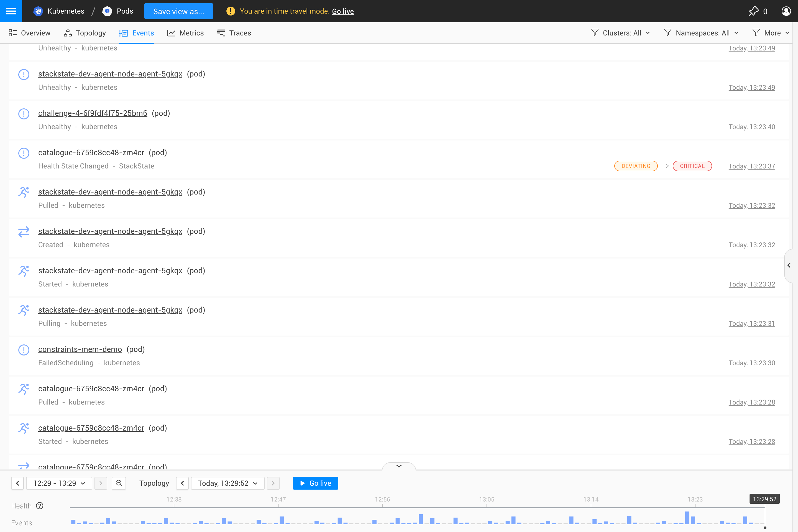Image resolution: width=798 pixels, height=532 pixels.
Task: Expand the right side panel arrow
Action: [789, 265]
